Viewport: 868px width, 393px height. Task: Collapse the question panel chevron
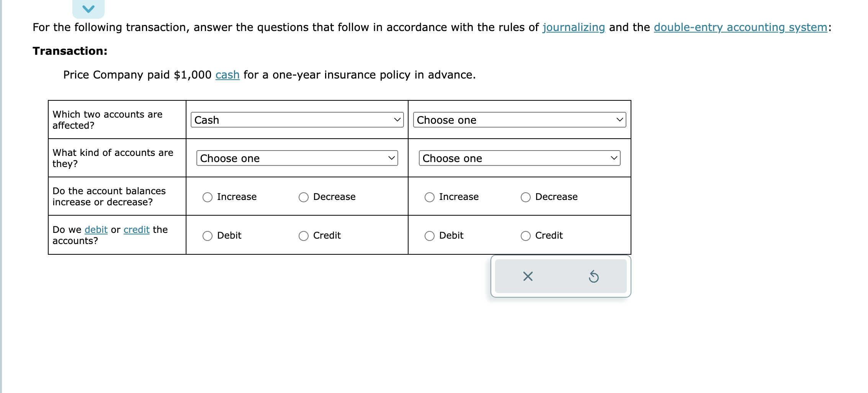pos(88,8)
